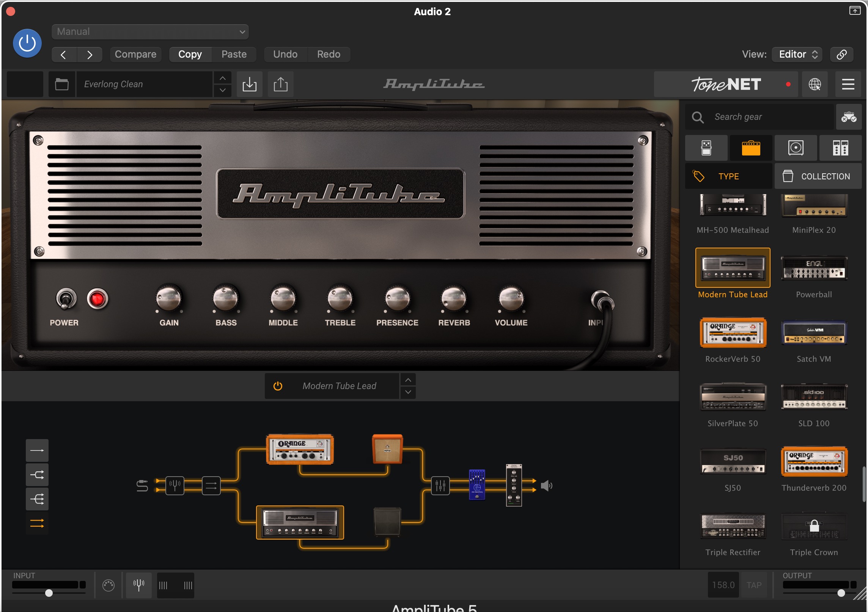Click the export preset share icon
Image resolution: width=868 pixels, height=612 pixels.
coord(280,84)
